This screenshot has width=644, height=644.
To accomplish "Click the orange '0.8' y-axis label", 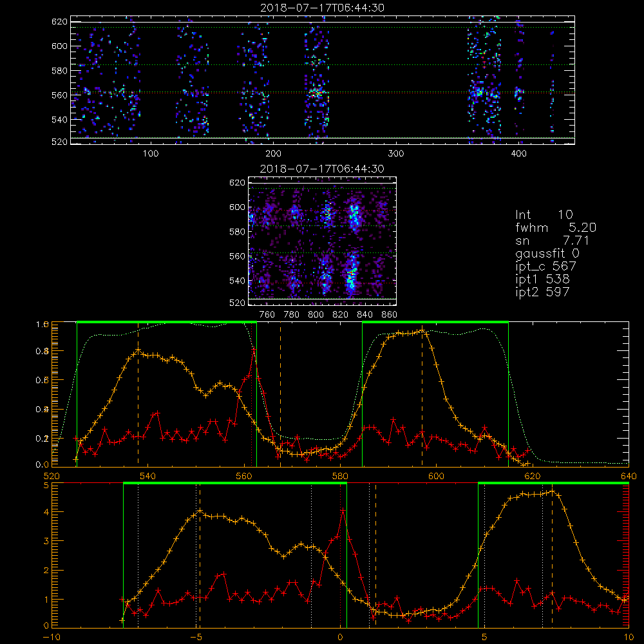I will pos(43,351).
